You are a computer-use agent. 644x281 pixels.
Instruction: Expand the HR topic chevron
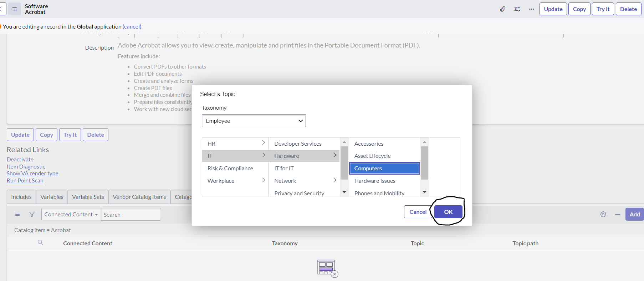click(x=264, y=143)
